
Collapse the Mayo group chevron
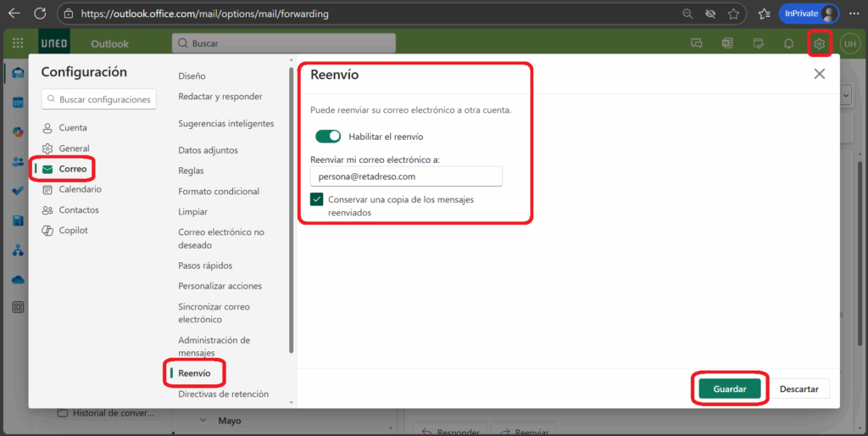point(203,420)
